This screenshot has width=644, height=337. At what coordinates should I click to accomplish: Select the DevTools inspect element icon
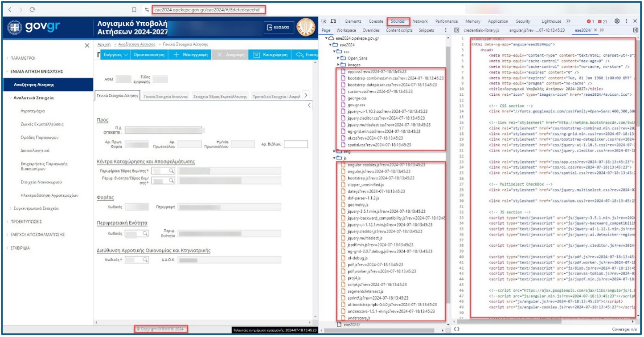click(324, 21)
